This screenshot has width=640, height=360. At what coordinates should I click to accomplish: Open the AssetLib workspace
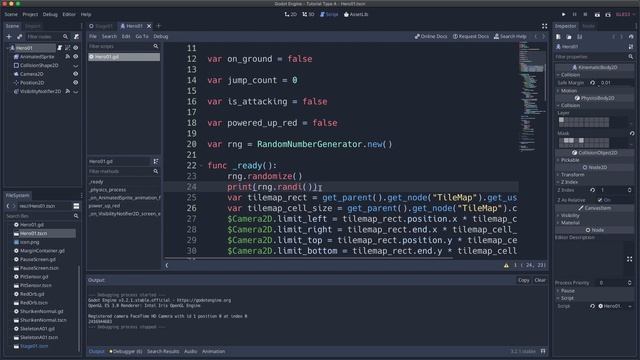356,14
